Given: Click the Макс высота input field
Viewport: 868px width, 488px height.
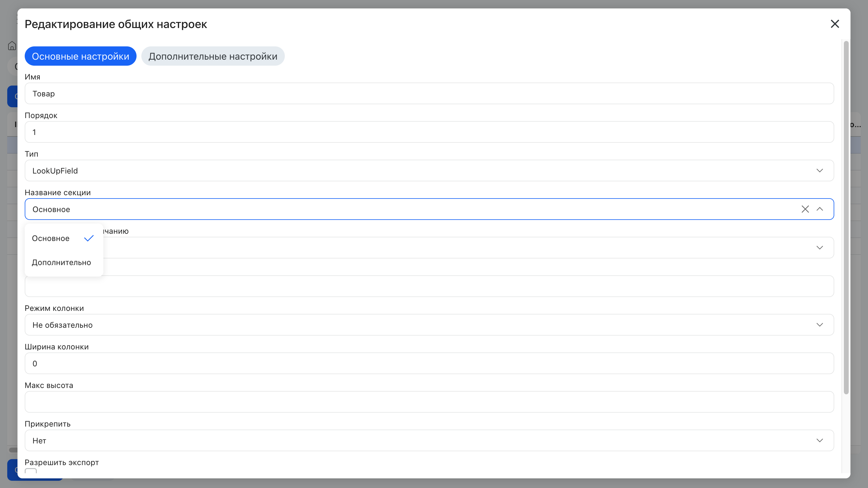Looking at the screenshot, I should click(x=429, y=402).
